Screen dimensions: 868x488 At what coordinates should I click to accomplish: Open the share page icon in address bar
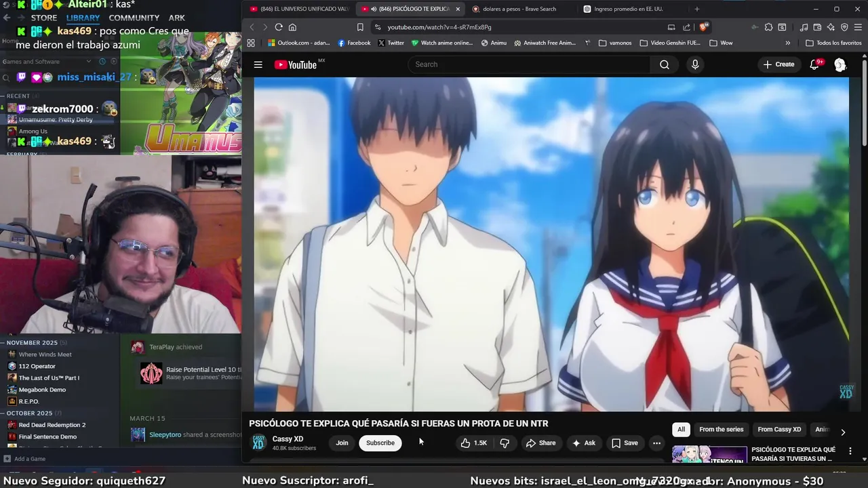(686, 27)
